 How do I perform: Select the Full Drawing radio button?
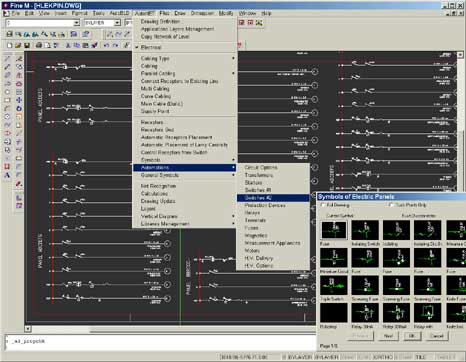pyautogui.click(x=323, y=205)
